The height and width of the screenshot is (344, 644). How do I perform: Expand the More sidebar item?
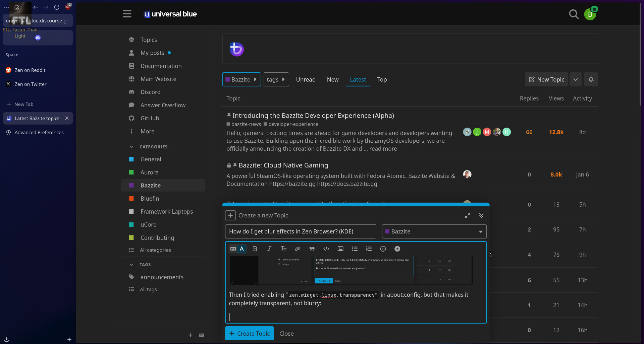(x=147, y=131)
